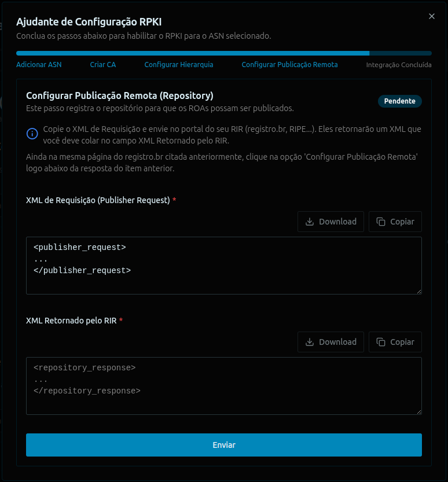Click the X to close the RPKI wizard
448x482 pixels.
pos(431,16)
